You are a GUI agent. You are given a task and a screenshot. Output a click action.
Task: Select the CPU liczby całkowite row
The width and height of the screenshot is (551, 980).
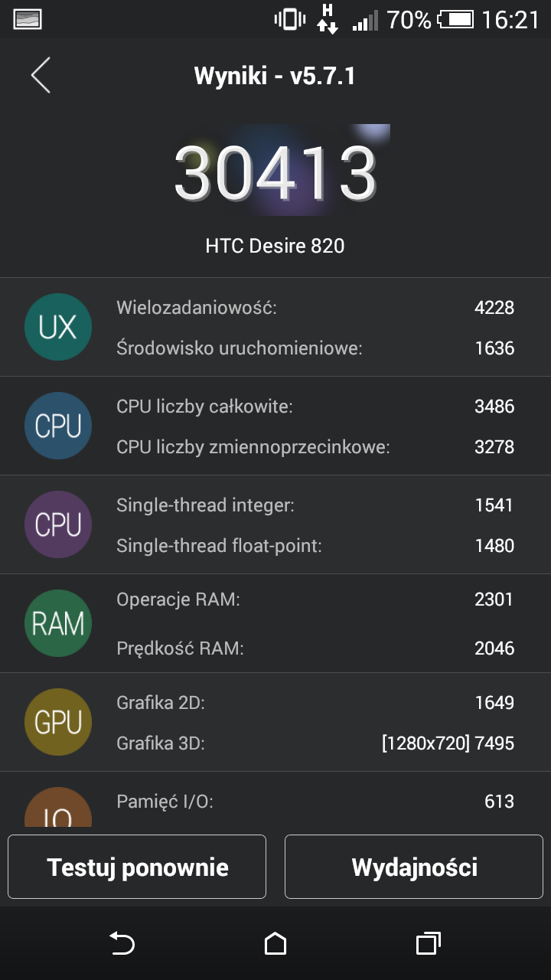[x=315, y=407]
